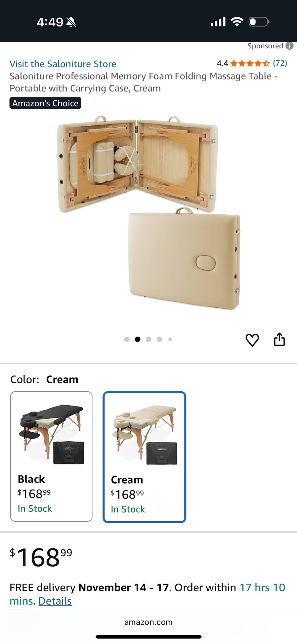Open Visit the Saloniture Store link

(x=63, y=64)
